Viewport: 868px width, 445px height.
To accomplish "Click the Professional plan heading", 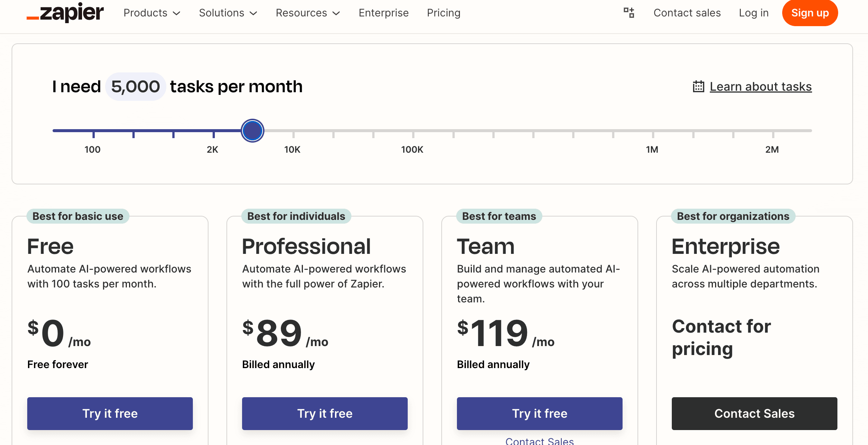I will pos(306,246).
